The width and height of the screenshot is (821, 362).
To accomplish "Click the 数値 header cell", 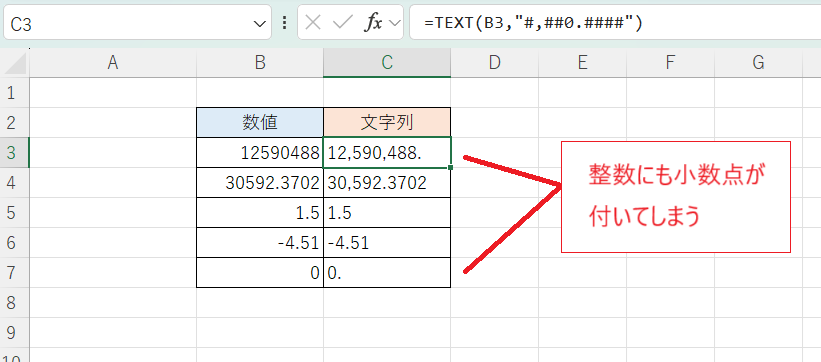I will 260,123.
